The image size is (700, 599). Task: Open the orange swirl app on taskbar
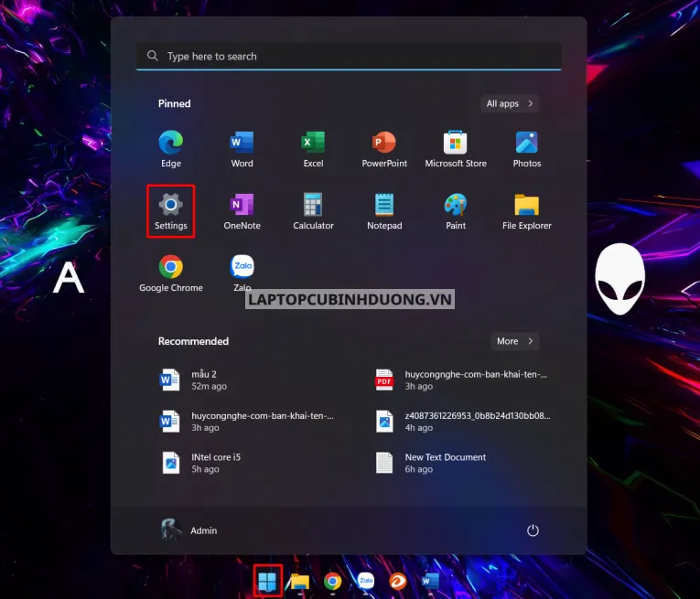[x=398, y=582]
